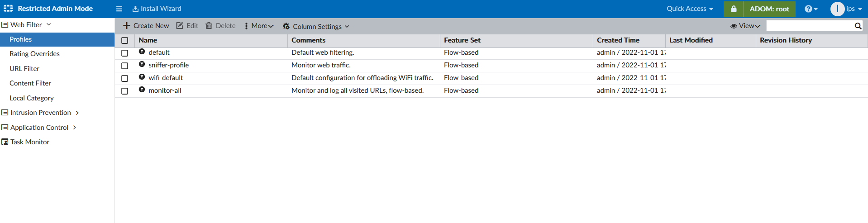Click created time in monitor-all row
This screenshot has height=223, width=868.
[631, 90]
